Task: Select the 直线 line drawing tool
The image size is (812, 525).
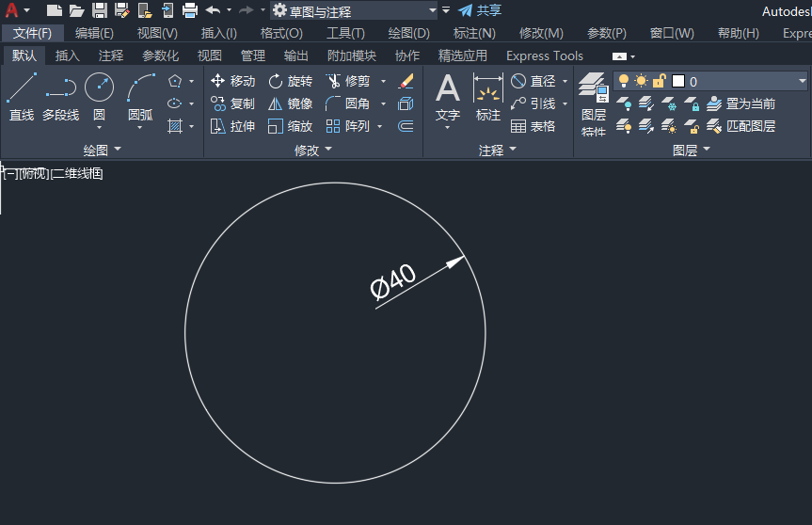Action: point(22,97)
